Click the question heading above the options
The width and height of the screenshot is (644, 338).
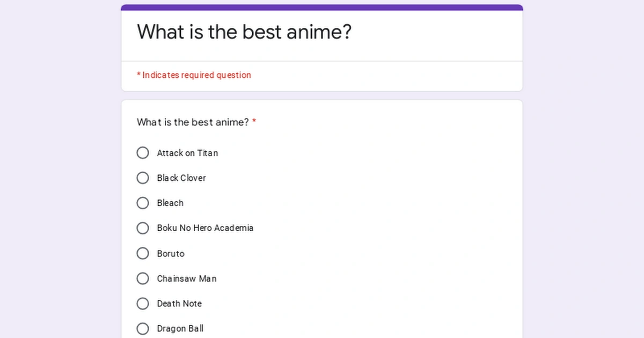(193, 122)
